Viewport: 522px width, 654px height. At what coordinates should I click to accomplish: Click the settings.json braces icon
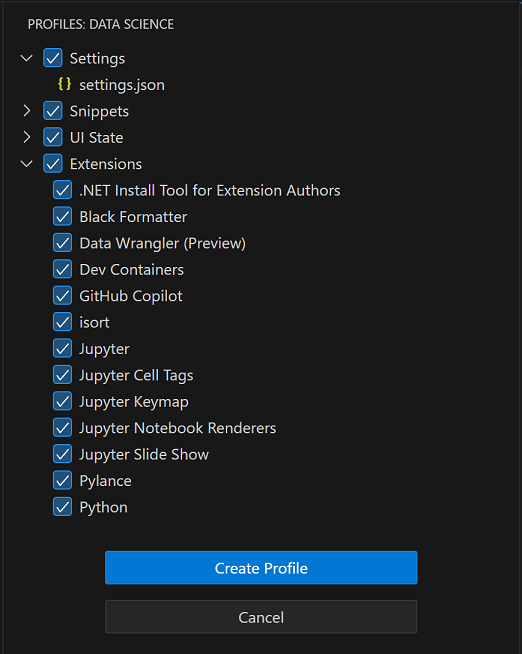pyautogui.click(x=64, y=84)
